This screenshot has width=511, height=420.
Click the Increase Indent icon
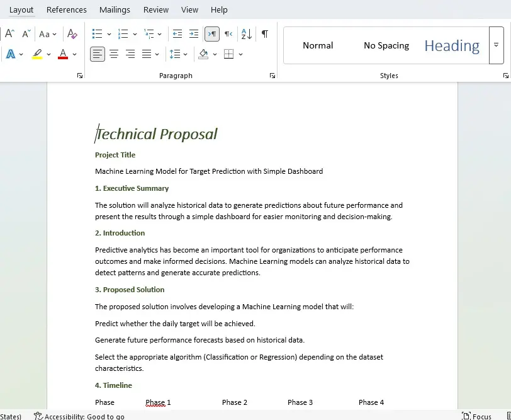(193, 33)
